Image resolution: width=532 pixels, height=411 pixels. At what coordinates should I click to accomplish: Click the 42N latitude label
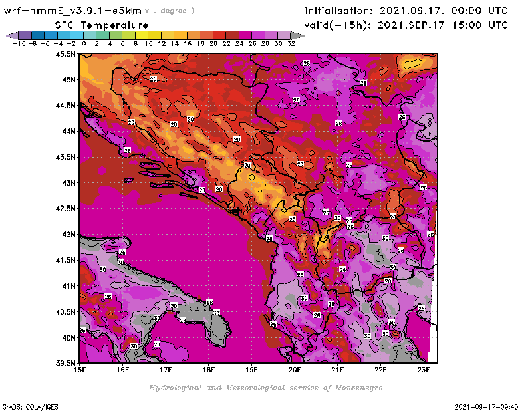pos(68,235)
